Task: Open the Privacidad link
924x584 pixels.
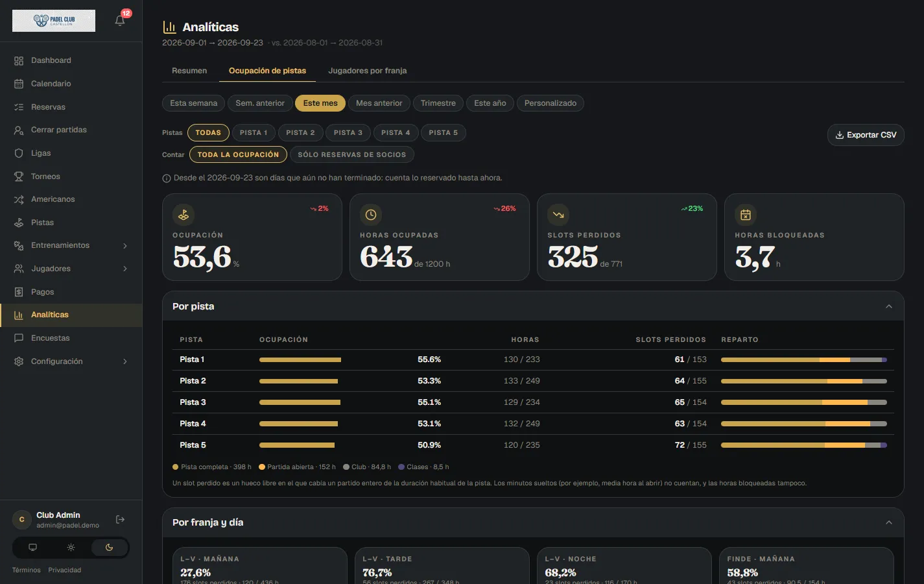Action: (x=65, y=570)
